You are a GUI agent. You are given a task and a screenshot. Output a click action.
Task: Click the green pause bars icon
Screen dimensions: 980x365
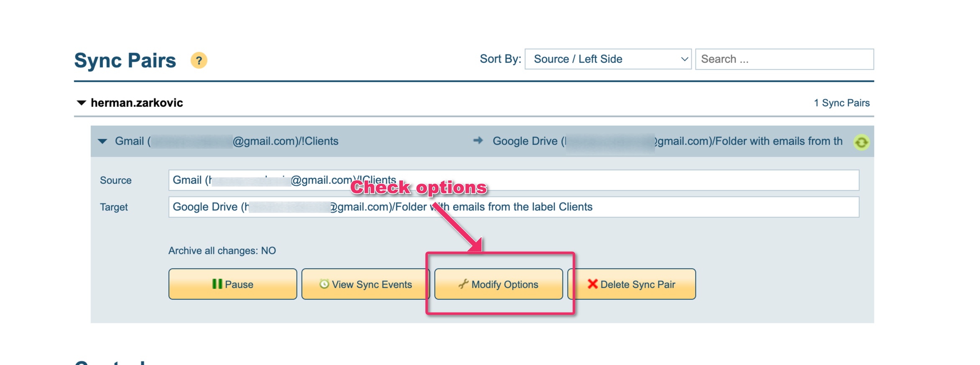click(x=217, y=284)
